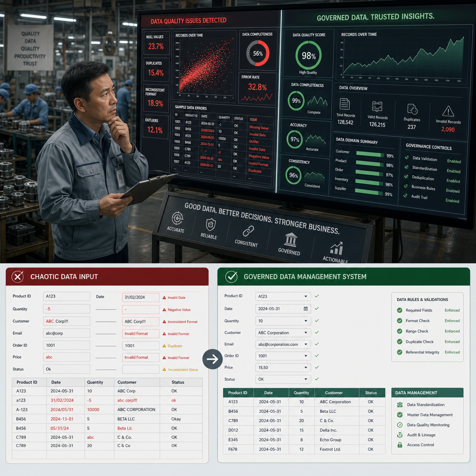Click the checkmark icon in Governed Data Management System header
476x476 pixels.
click(x=231, y=277)
